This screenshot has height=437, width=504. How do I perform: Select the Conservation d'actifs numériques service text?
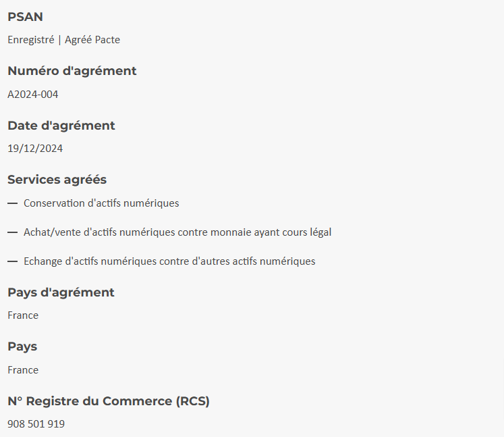[x=101, y=203]
